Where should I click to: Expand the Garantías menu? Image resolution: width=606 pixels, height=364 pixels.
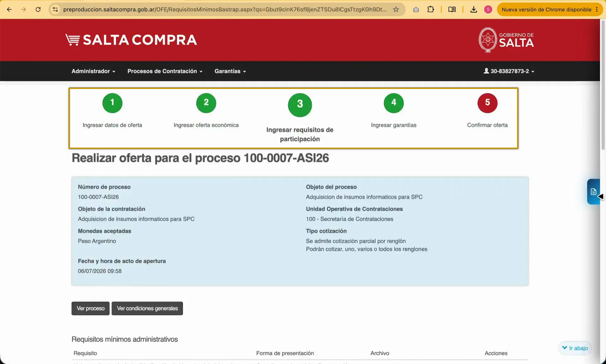coord(230,71)
